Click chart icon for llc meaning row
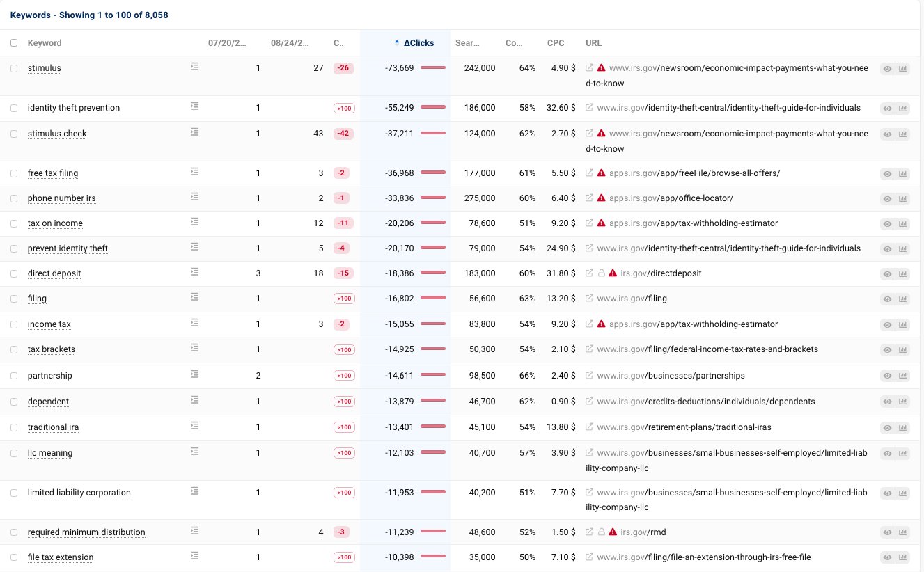 (903, 454)
